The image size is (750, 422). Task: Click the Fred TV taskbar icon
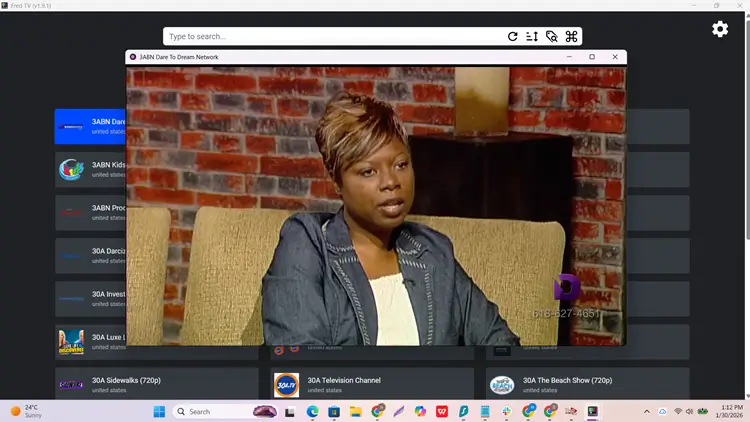[593, 411]
